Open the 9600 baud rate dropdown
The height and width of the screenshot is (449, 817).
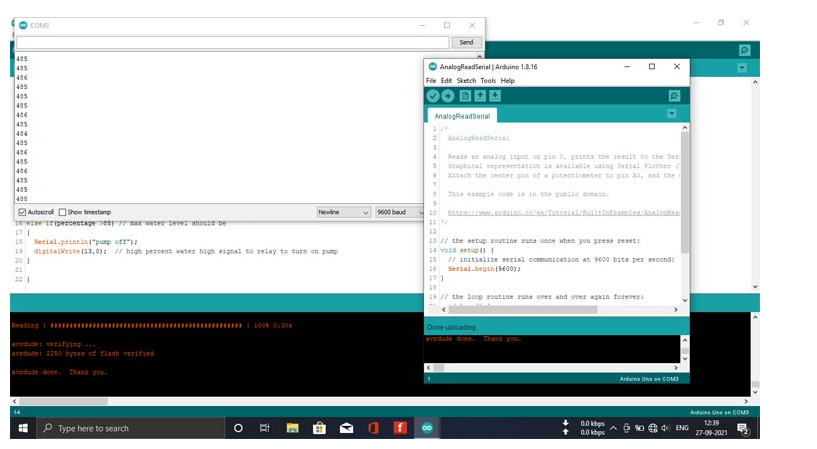coord(400,212)
